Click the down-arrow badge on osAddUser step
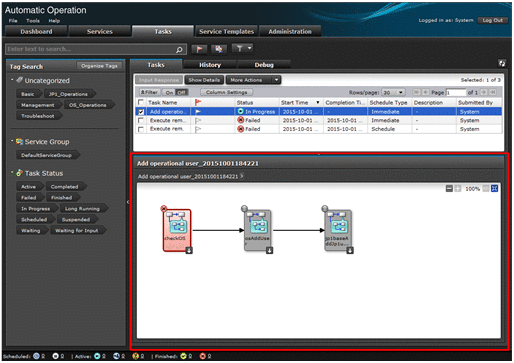The height and width of the screenshot is (363, 514). (x=269, y=250)
